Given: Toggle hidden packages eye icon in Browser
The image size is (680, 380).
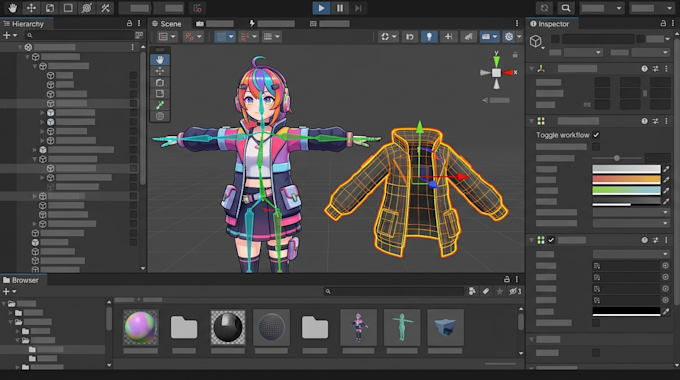Looking at the screenshot, I should pyautogui.click(x=515, y=292).
